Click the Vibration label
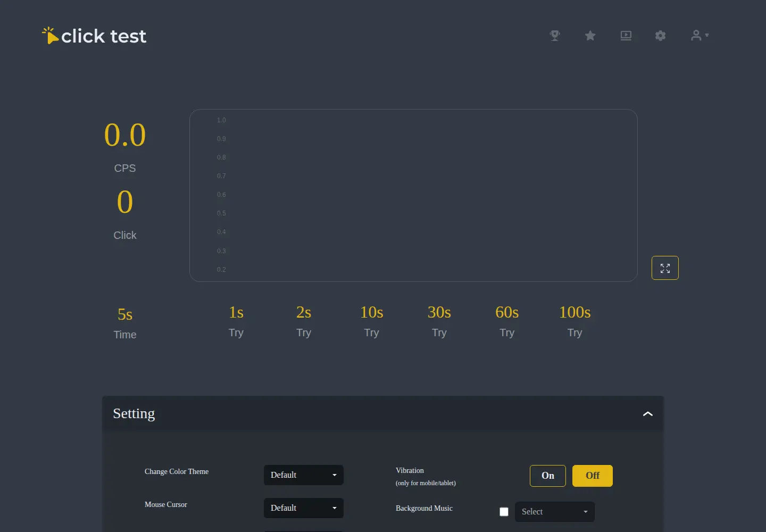Screen dimensions: 766x532 [410, 470]
